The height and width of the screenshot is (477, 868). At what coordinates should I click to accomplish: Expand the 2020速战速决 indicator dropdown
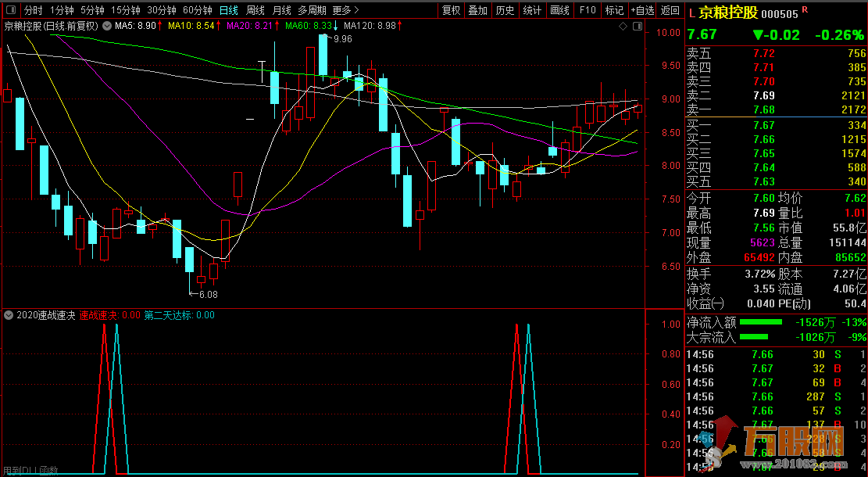click(9, 315)
